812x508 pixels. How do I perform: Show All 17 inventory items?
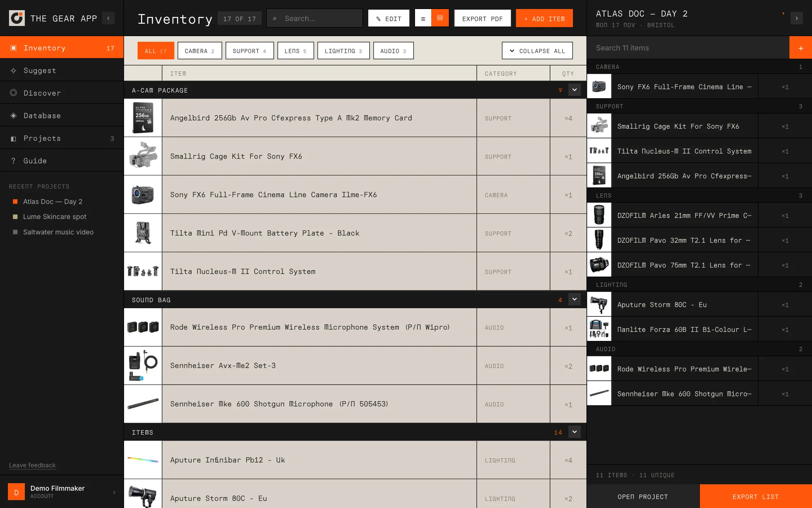(x=156, y=51)
